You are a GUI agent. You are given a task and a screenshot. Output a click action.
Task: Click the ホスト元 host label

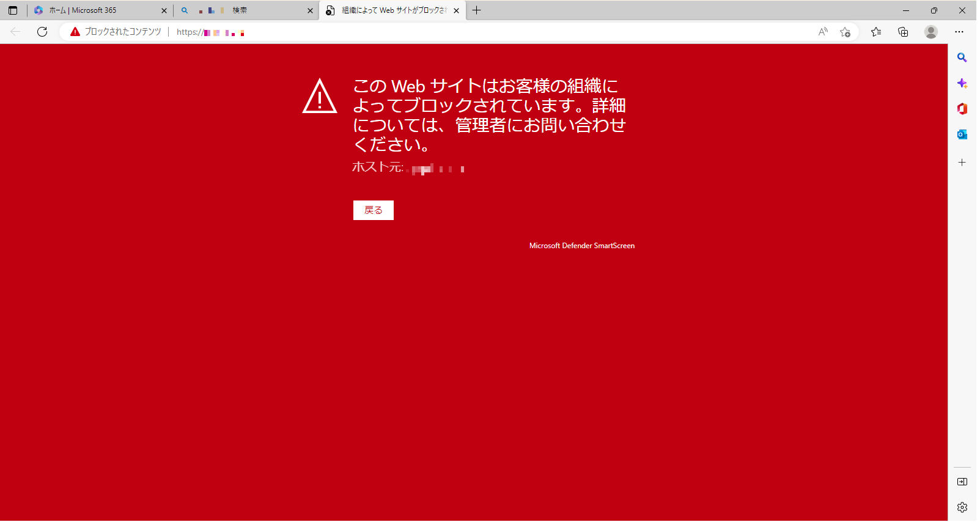(378, 167)
